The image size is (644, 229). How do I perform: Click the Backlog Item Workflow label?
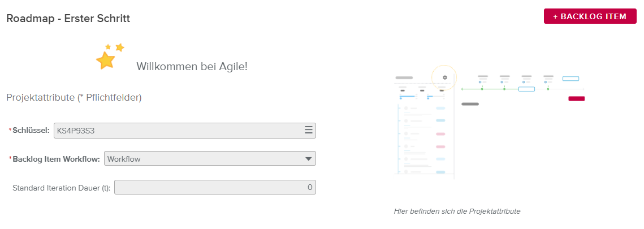[x=56, y=159]
